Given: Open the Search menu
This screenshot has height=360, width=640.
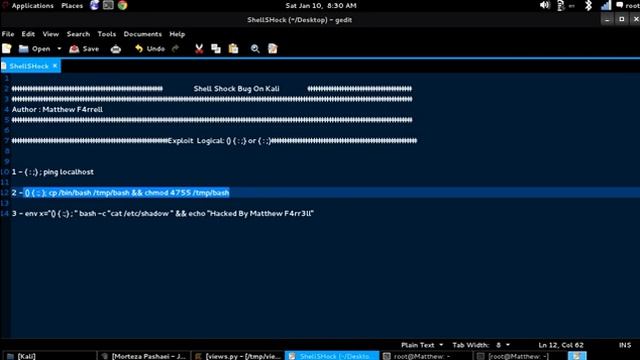Looking at the screenshot, I should [x=78, y=34].
